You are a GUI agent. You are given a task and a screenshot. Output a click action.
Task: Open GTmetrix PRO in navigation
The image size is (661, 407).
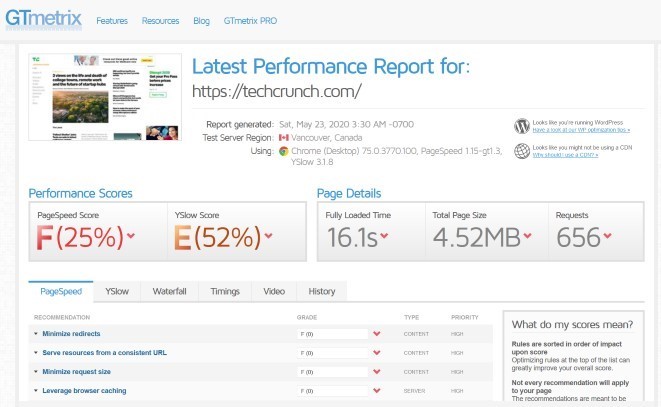[x=250, y=21]
